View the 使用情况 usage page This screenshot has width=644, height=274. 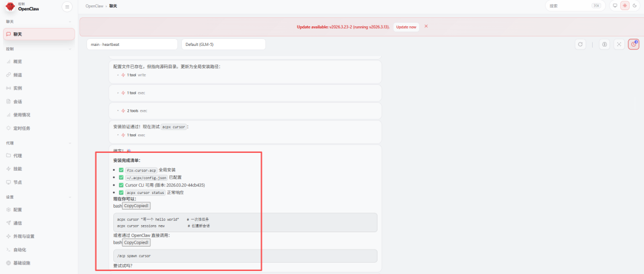pos(39,115)
